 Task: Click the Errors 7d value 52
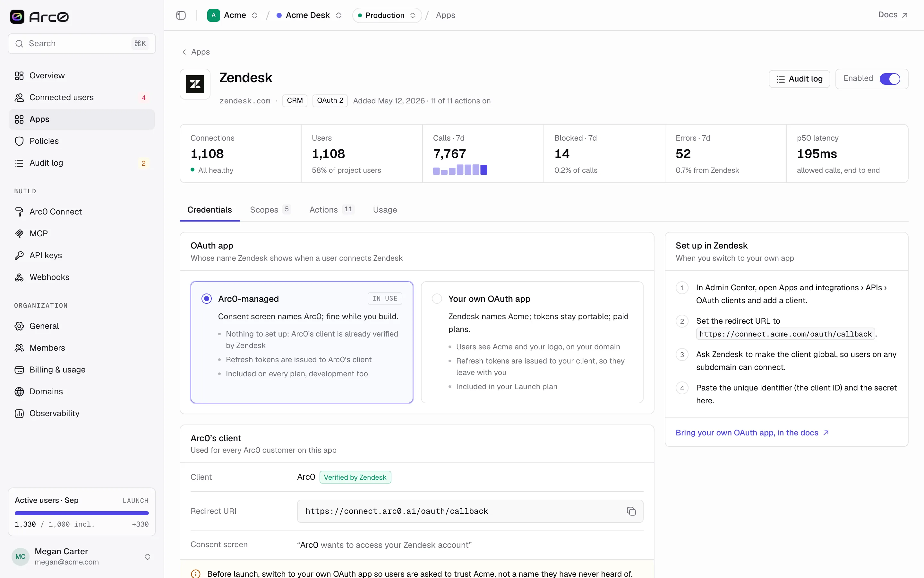[683, 154]
